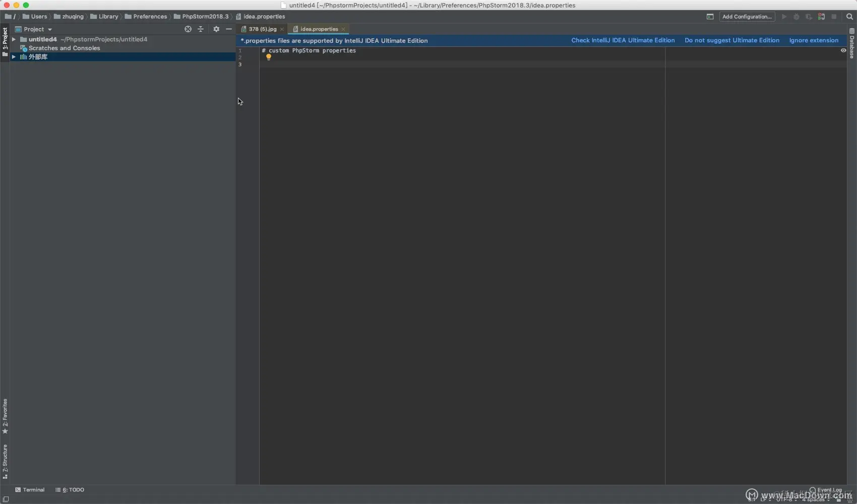Image resolution: width=857 pixels, height=504 pixels.
Task: Open Project panel gear settings
Action: click(x=216, y=29)
